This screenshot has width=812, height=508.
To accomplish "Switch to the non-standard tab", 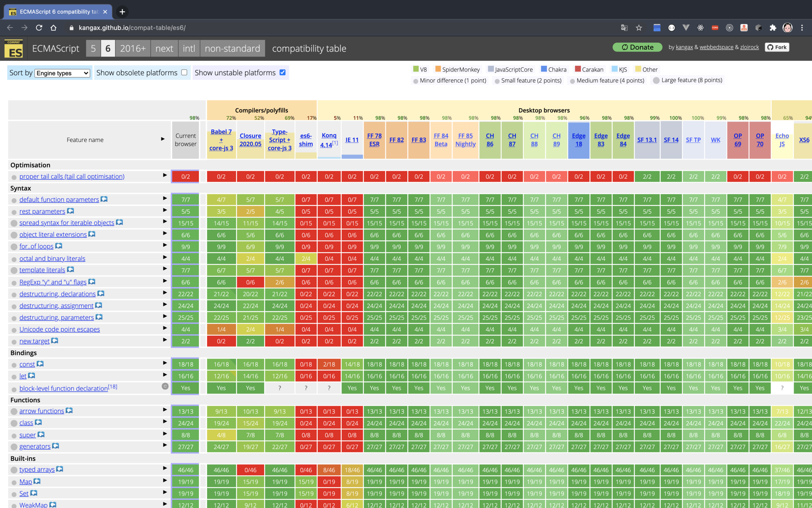I will coord(232,49).
